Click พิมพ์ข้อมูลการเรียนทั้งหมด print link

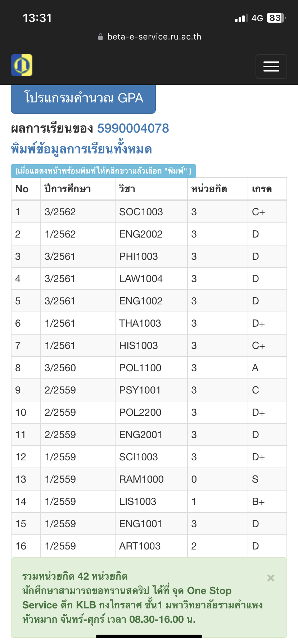(x=81, y=149)
